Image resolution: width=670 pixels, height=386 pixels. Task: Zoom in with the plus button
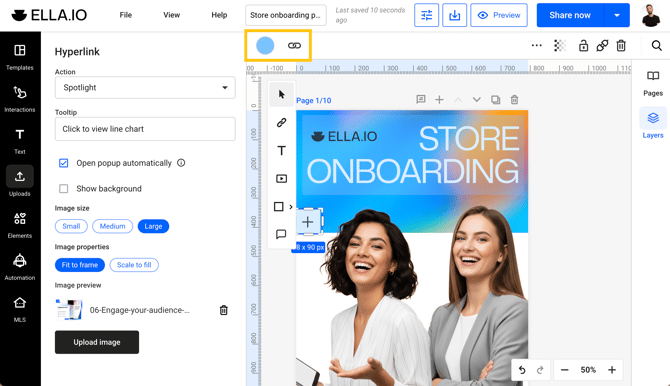[612, 370]
